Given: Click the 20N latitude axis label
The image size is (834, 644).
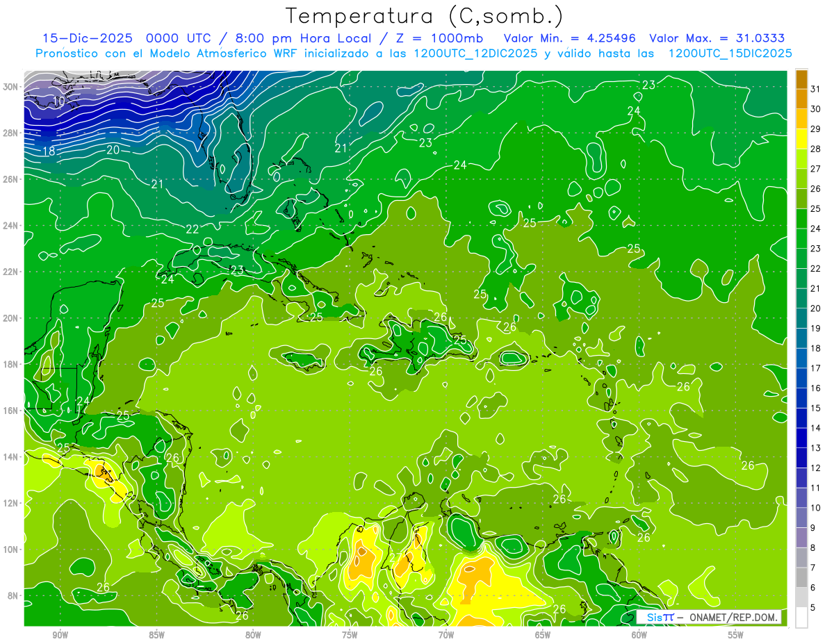Looking at the screenshot, I should [x=10, y=318].
